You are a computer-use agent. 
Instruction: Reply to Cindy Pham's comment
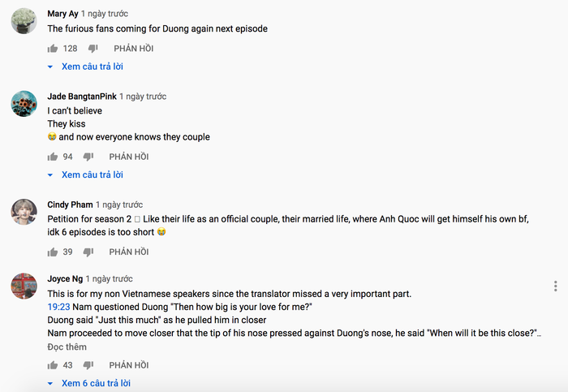pyautogui.click(x=129, y=252)
